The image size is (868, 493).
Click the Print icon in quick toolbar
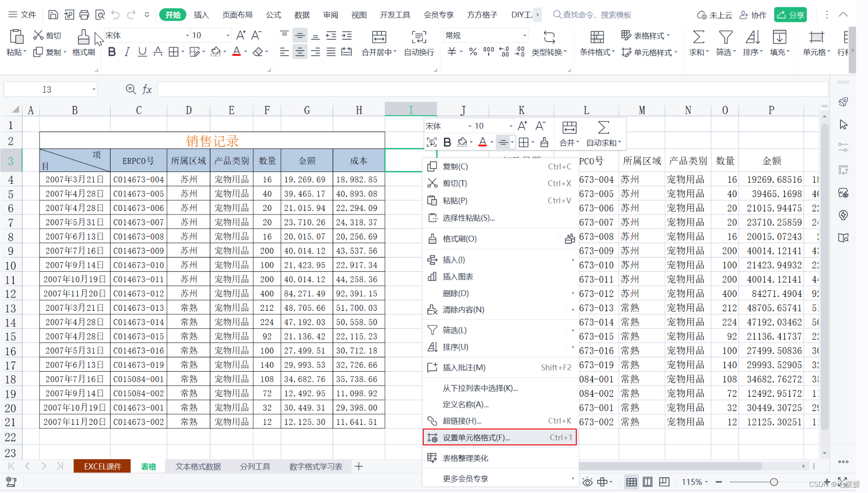[x=84, y=15]
